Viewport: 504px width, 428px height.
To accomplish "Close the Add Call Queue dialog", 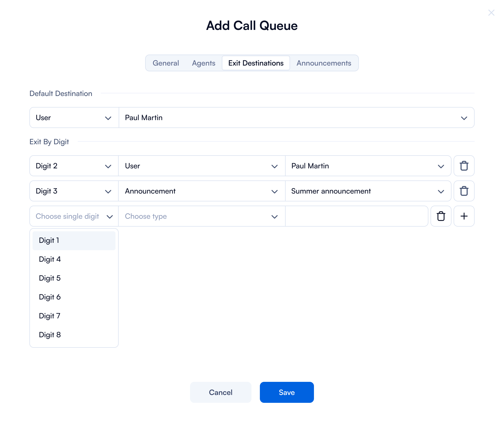I will click(x=491, y=13).
